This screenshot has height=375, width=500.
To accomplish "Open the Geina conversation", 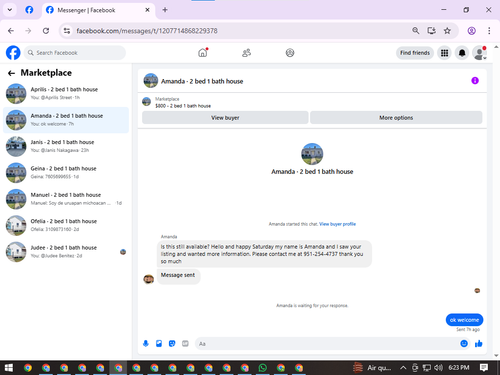I will coord(66,173).
